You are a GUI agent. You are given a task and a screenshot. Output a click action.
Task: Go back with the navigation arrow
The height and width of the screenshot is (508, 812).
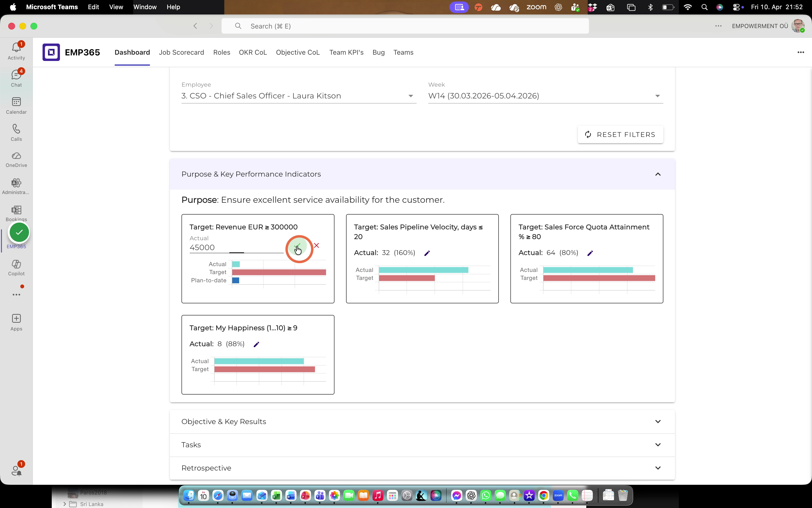click(195, 26)
